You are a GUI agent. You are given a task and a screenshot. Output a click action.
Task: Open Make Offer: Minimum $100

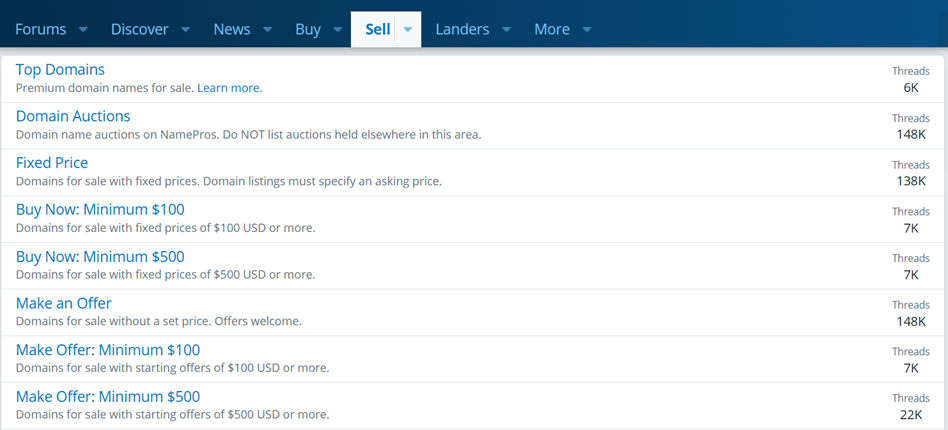point(108,350)
